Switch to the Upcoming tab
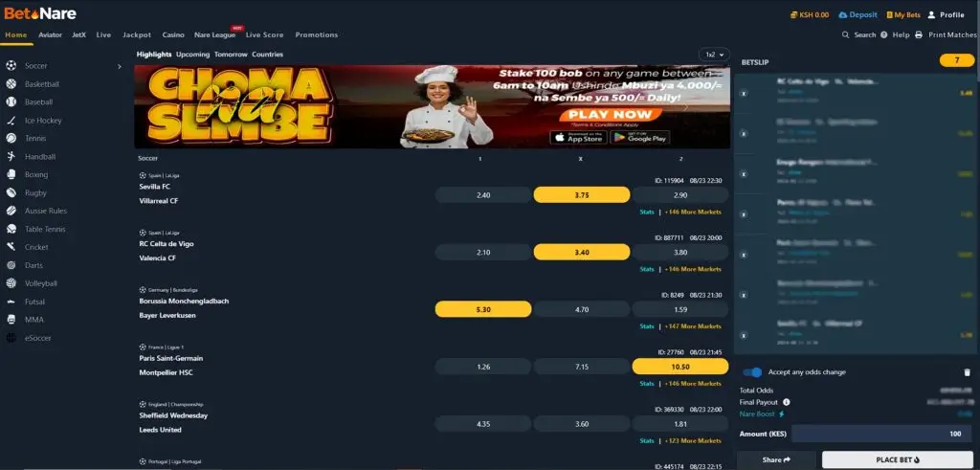 (192, 55)
